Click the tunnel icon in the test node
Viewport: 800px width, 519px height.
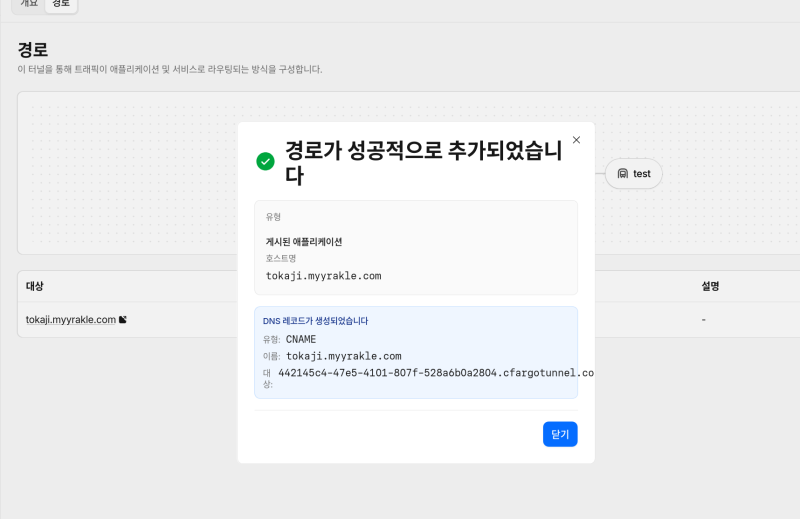click(623, 174)
